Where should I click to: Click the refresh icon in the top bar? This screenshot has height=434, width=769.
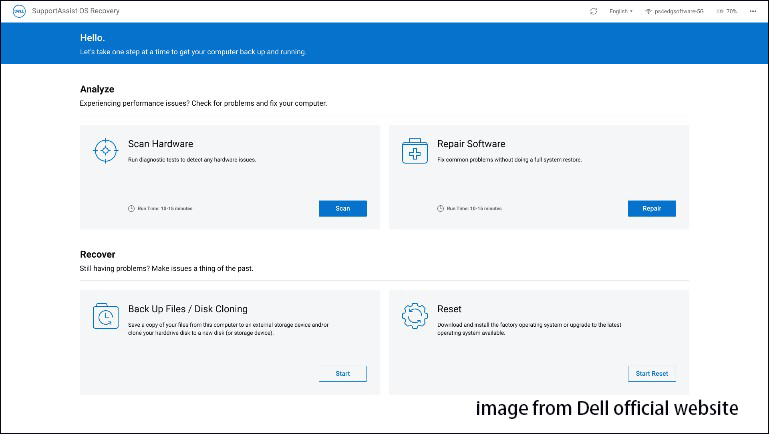pyautogui.click(x=593, y=11)
